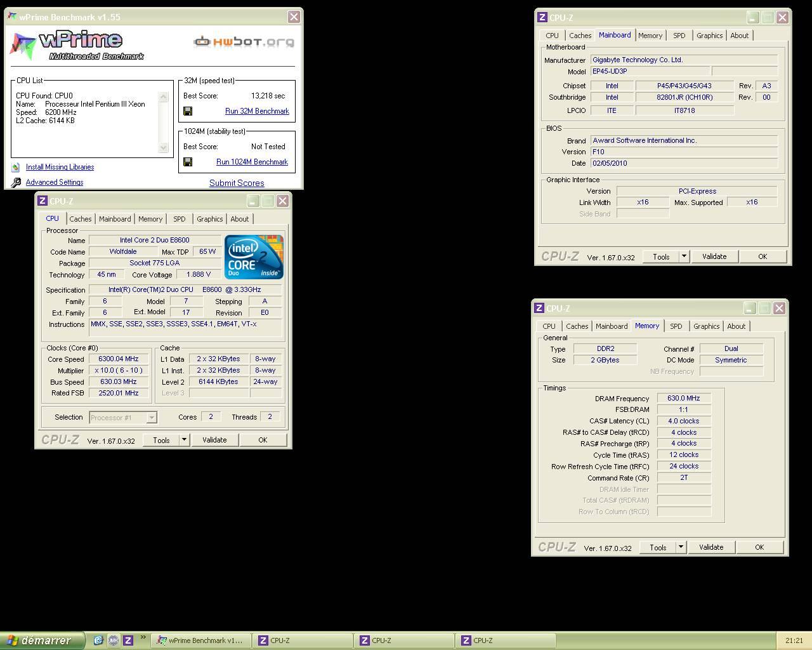Image resolution: width=812 pixels, height=650 pixels.
Task: Switch to wPrime Benchmark in the taskbar
Action: tap(202, 640)
